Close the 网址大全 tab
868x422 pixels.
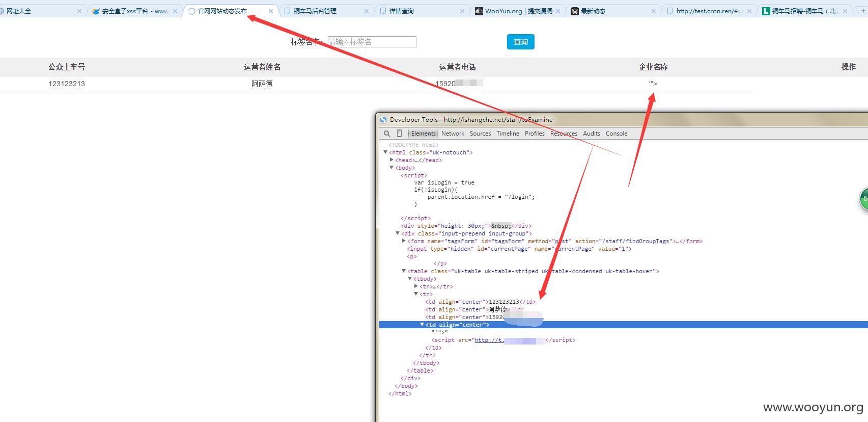[79, 11]
